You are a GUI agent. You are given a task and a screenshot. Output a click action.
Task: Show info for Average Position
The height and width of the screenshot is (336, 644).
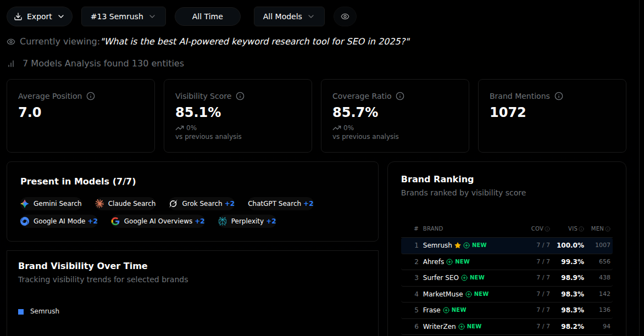point(91,96)
